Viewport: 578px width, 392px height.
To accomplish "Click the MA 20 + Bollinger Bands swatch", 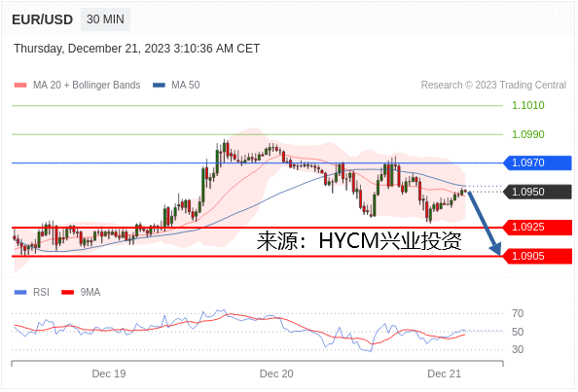I will (20, 85).
